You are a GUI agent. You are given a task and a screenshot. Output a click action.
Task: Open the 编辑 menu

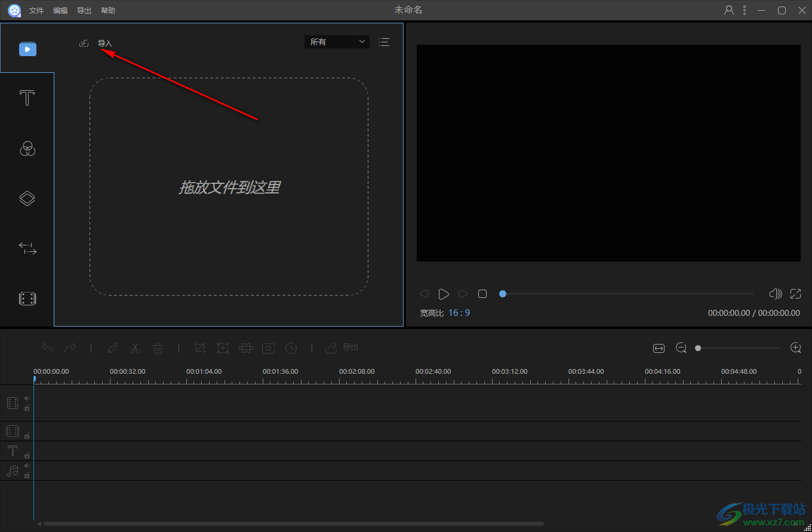[x=60, y=11]
